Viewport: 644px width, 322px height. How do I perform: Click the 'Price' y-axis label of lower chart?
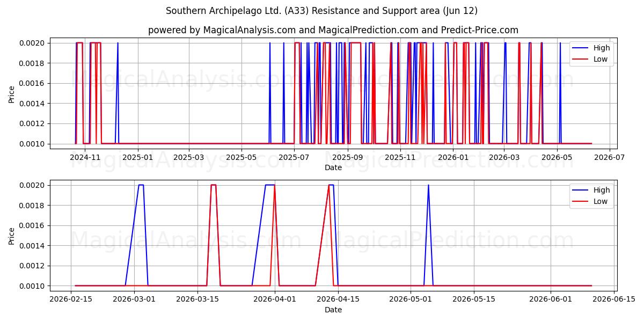(x=12, y=236)
